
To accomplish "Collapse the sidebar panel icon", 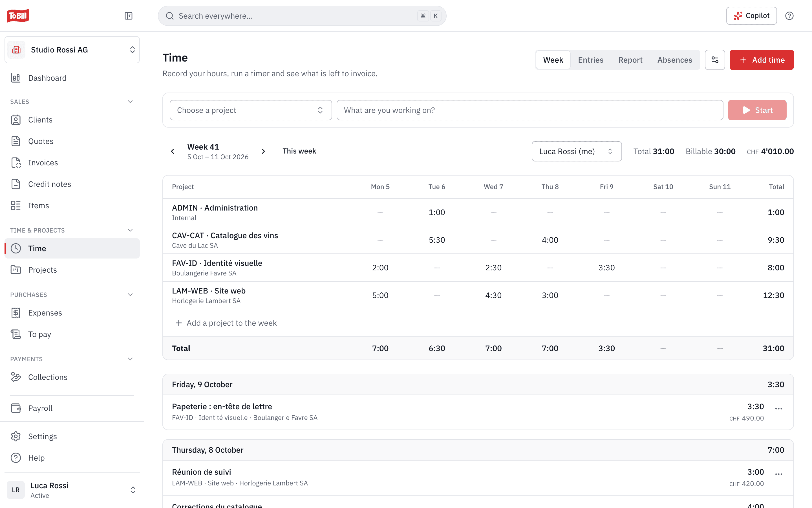I will click(x=129, y=16).
